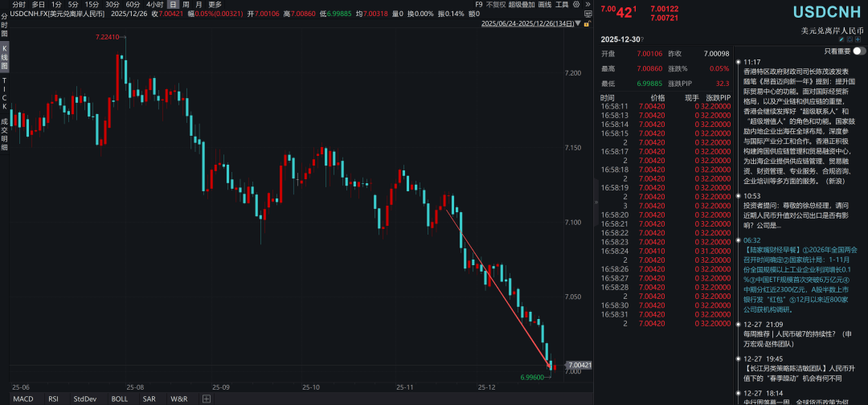Viewport: 868px width, 405px height.
Task: Expand the 更多 periods dropdown
Action: coord(215,5)
